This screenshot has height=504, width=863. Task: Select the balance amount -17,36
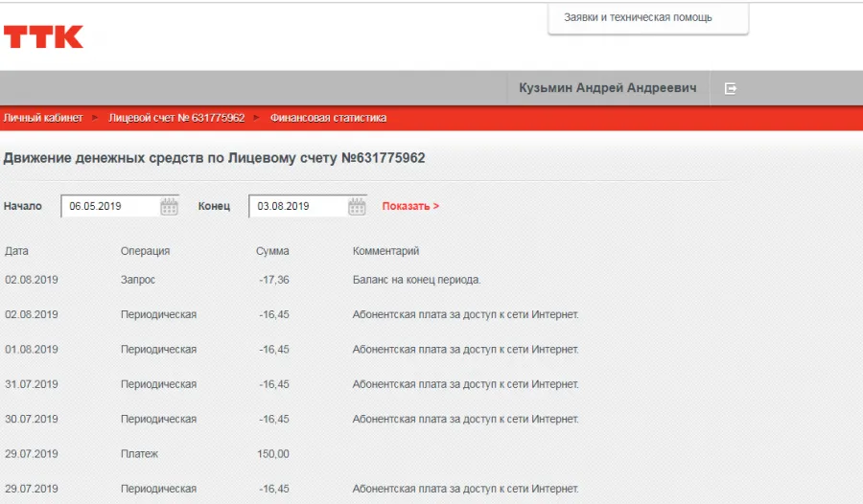pos(274,280)
